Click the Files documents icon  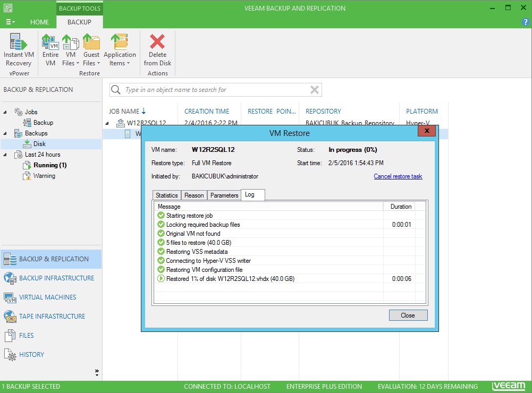pyautogui.click(x=10, y=335)
